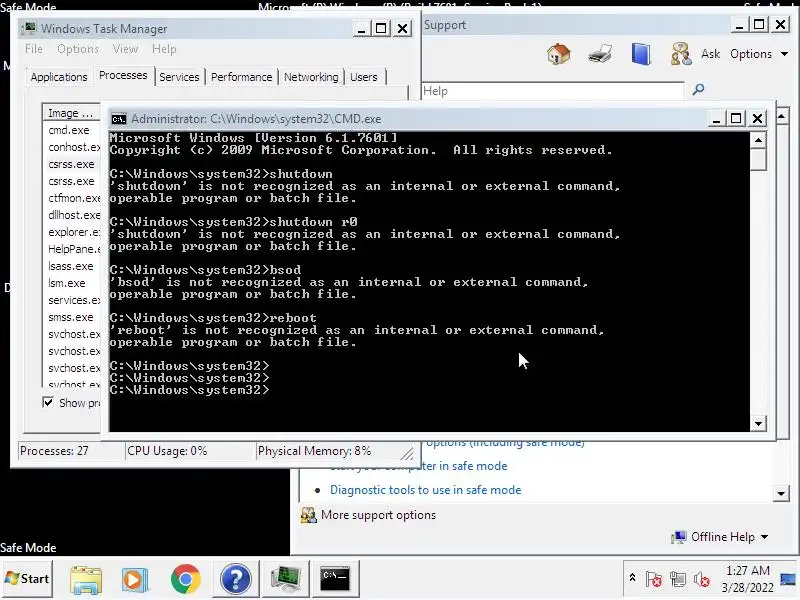Show hidden system tray icons
Viewport: 800px width, 600px height.
coord(632,578)
